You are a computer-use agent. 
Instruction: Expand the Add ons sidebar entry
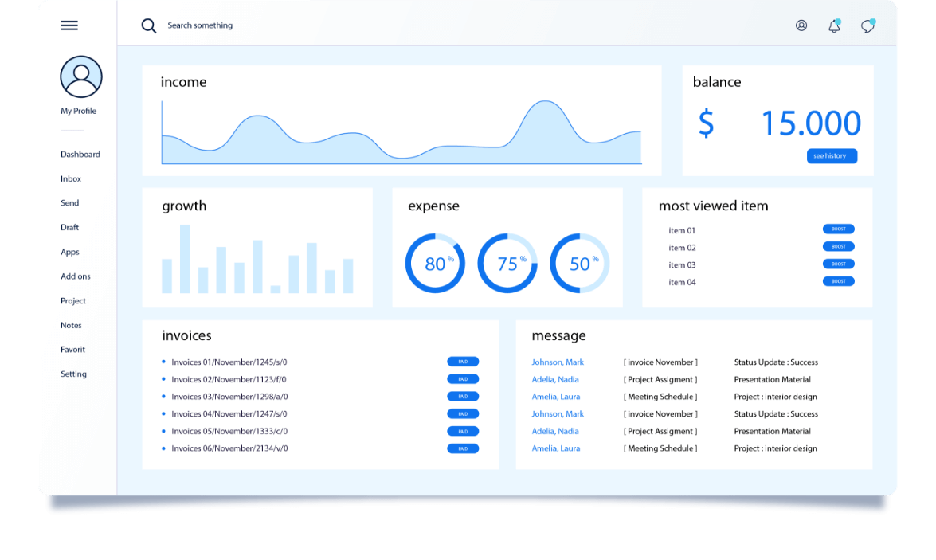(75, 276)
